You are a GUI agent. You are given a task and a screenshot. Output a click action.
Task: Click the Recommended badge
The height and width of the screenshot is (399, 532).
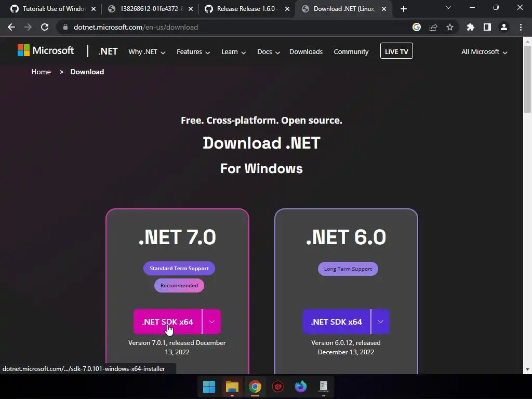(179, 286)
